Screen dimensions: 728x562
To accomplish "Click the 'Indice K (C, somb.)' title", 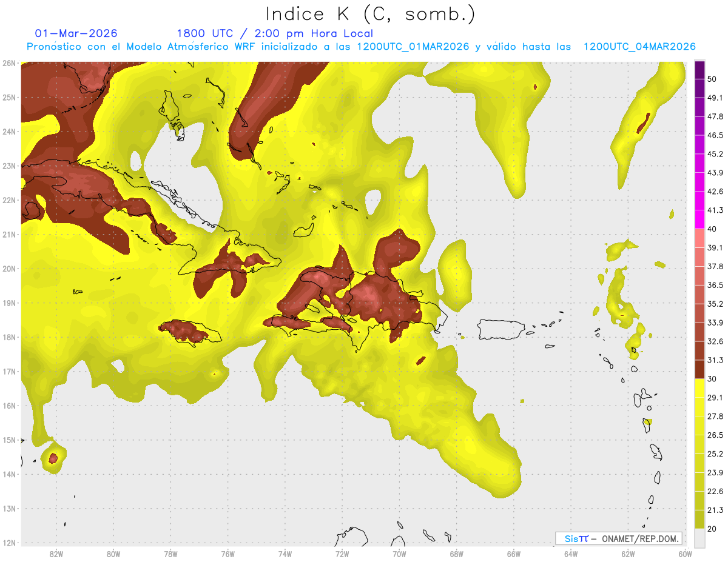I will [x=371, y=15].
